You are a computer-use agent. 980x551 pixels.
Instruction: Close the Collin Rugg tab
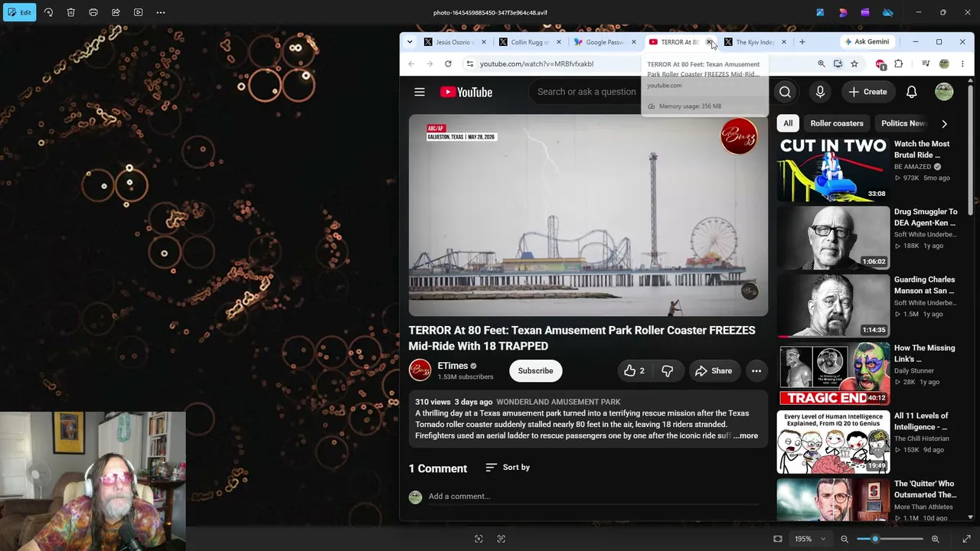(x=559, y=42)
